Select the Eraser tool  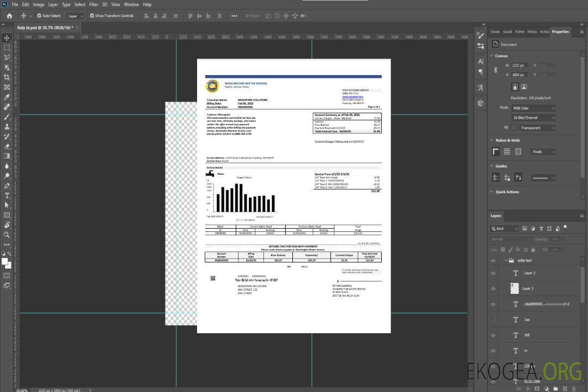(7, 146)
